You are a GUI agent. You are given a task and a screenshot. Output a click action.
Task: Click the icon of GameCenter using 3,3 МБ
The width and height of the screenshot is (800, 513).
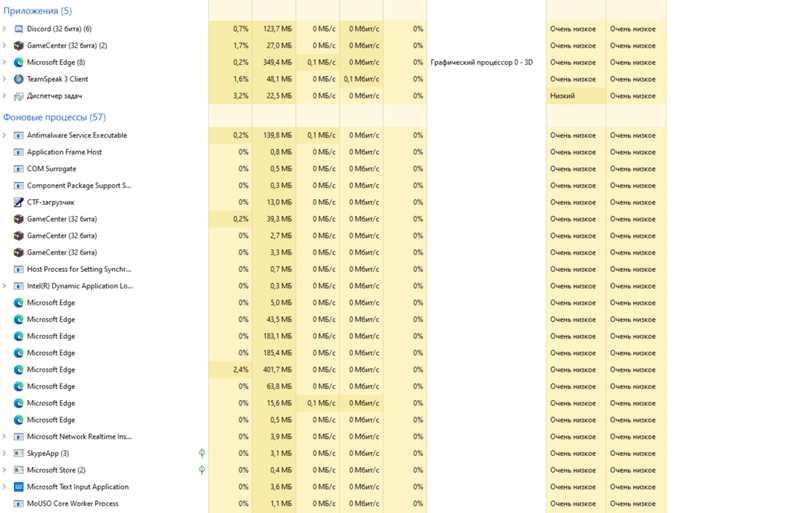(18, 253)
